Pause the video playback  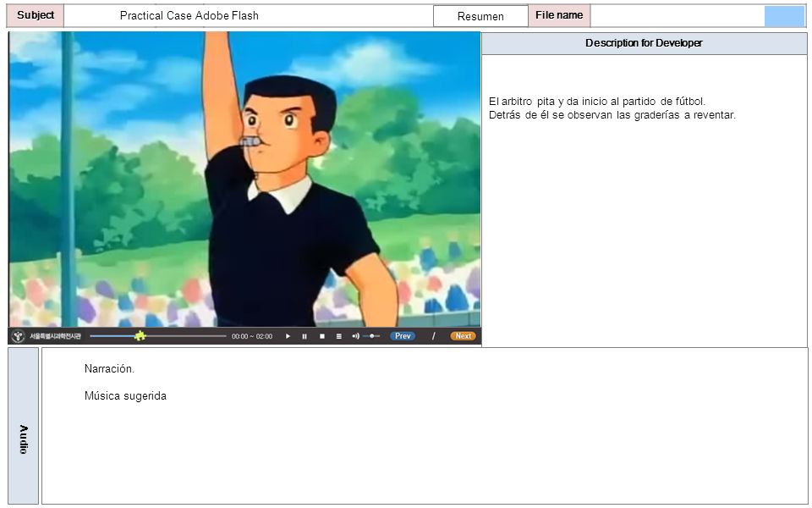point(304,336)
